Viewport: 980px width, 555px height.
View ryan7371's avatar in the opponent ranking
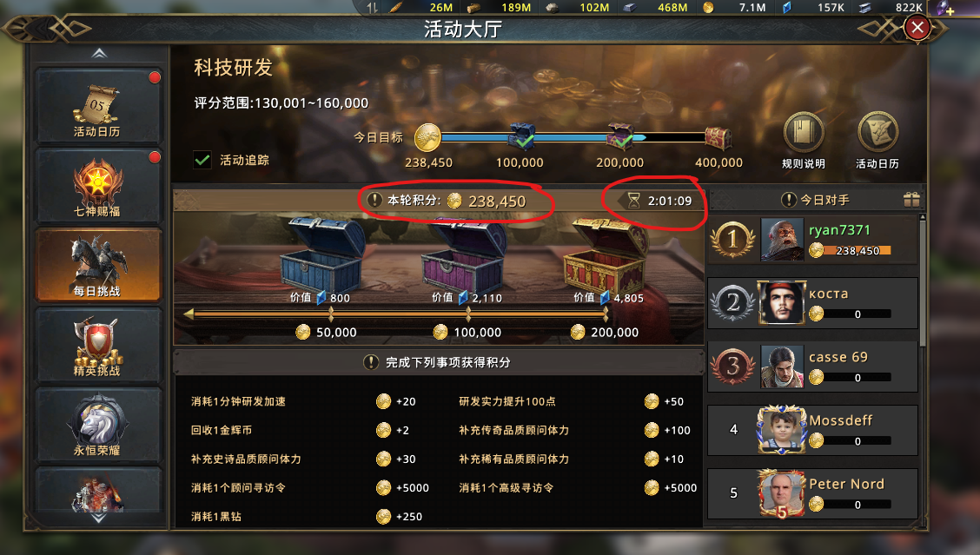point(782,240)
